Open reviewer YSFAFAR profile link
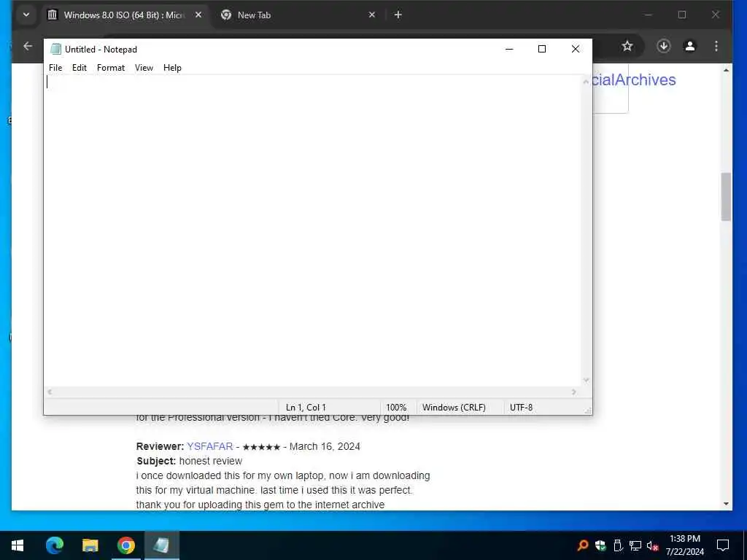The image size is (747, 560). tap(209, 447)
